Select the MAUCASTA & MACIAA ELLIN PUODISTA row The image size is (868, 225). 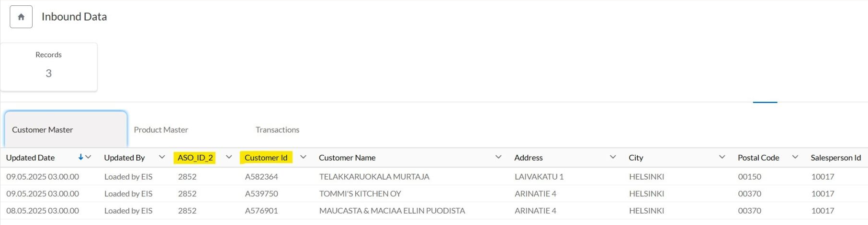coord(392,211)
